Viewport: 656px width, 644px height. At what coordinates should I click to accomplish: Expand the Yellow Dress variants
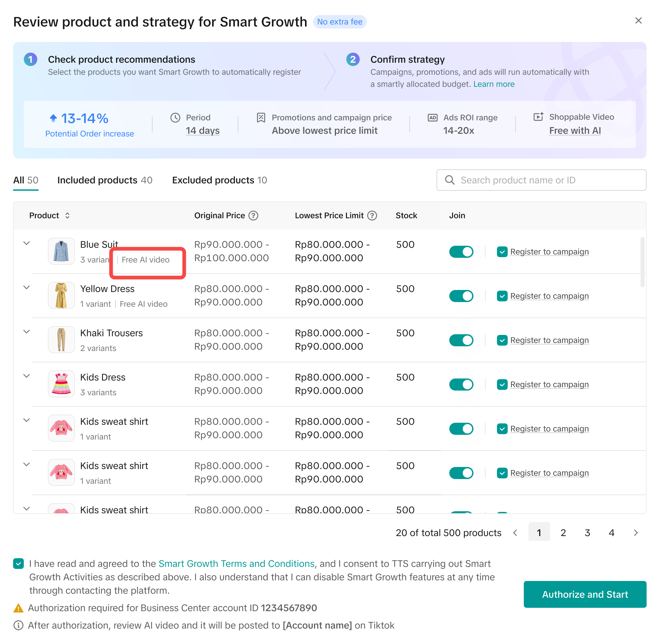(27, 288)
